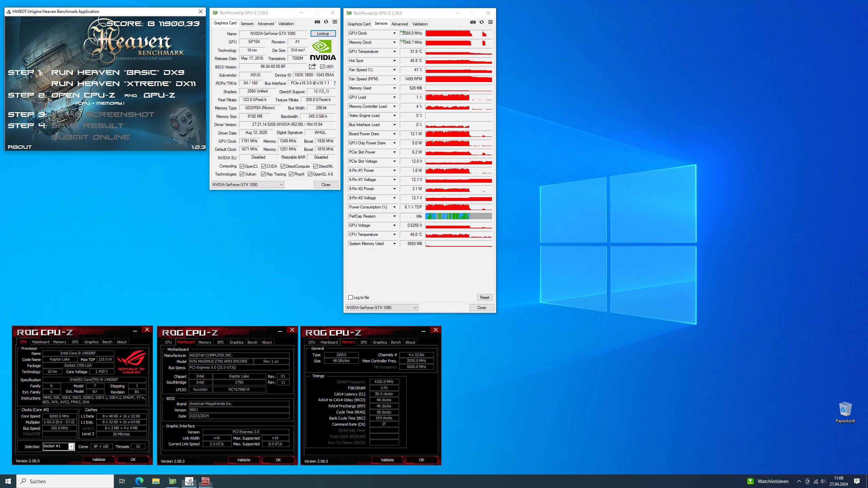Click ABOUT in the Heaven Benchmark window
Image resolution: width=868 pixels, height=488 pixels.
(20, 147)
